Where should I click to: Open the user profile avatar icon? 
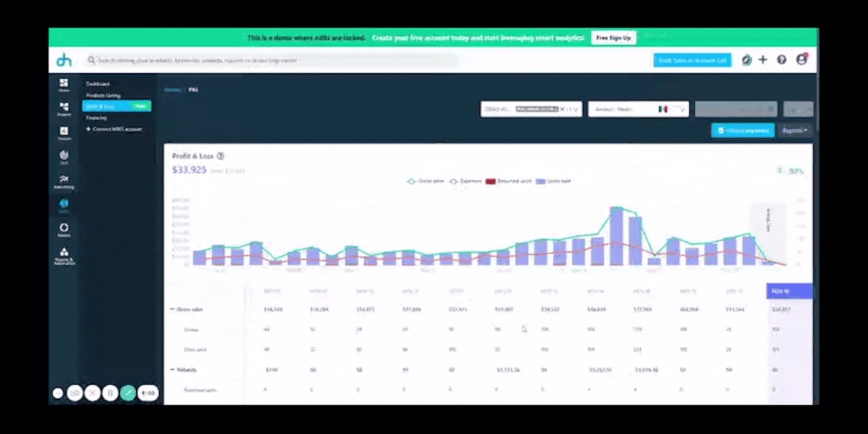tap(801, 59)
